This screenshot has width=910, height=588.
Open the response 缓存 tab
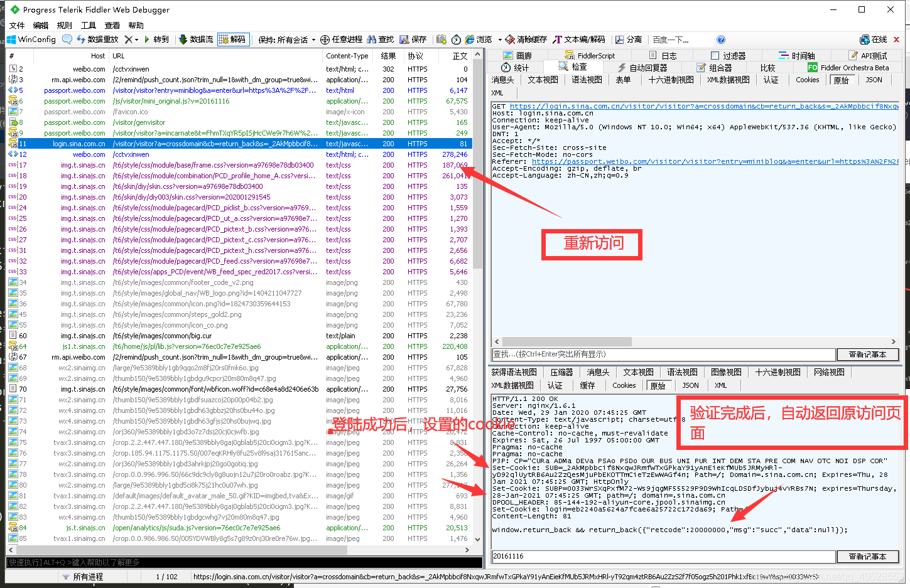pyautogui.click(x=587, y=385)
